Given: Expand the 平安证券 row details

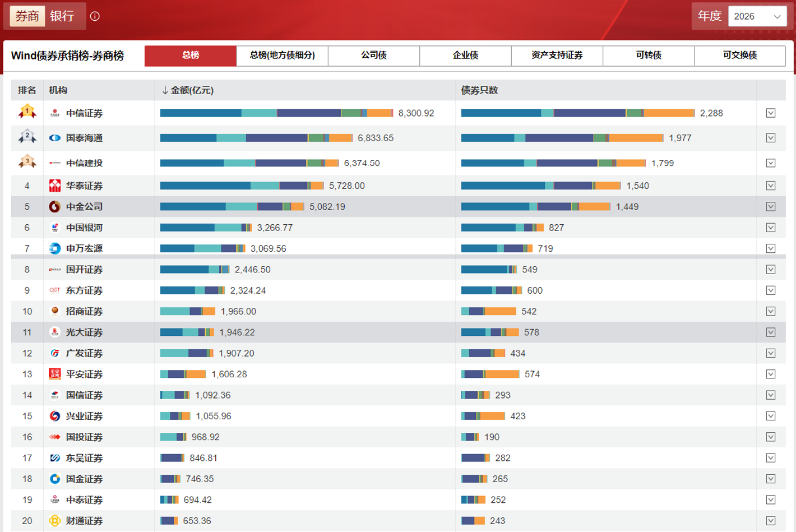Looking at the screenshot, I should [x=771, y=374].
